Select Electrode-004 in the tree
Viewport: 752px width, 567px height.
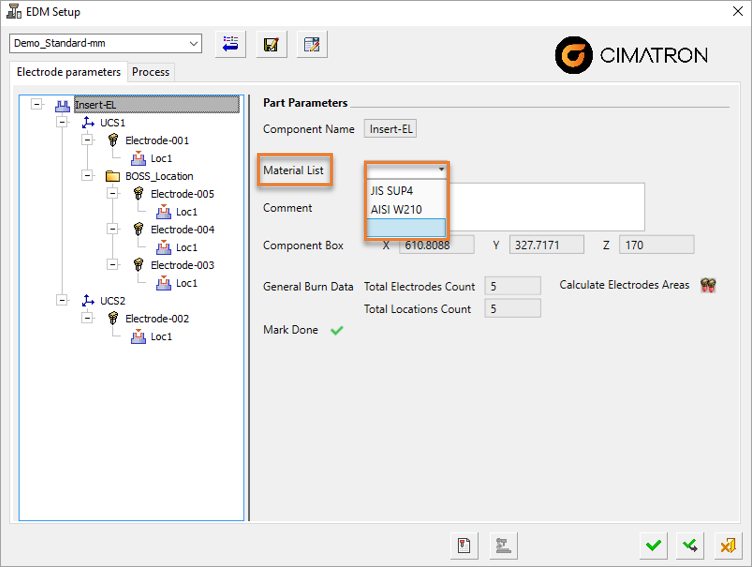[x=182, y=229]
